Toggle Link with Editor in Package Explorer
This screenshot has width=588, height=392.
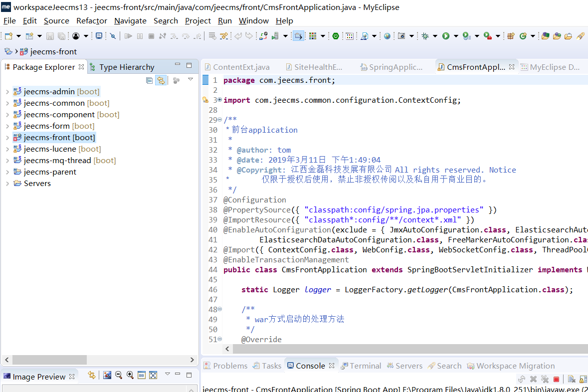(161, 80)
